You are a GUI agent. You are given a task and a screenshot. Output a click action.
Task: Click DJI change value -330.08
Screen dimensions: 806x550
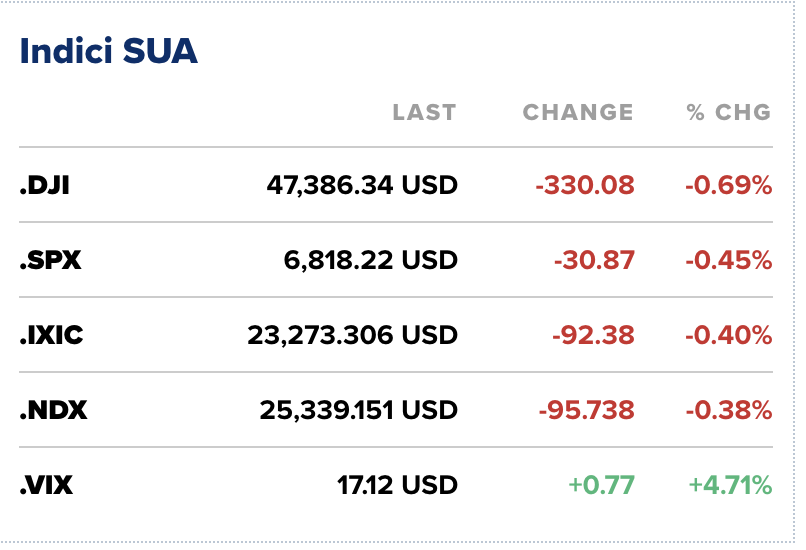585,185
